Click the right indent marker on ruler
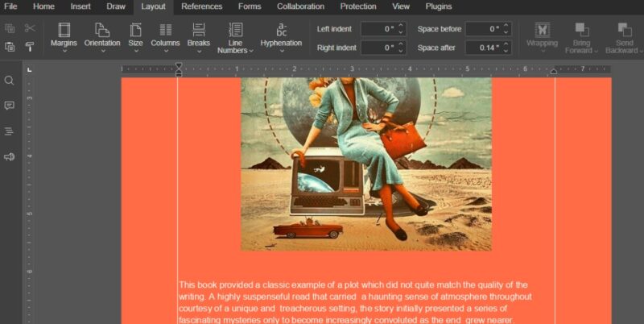This screenshot has width=644, height=324. (554, 72)
